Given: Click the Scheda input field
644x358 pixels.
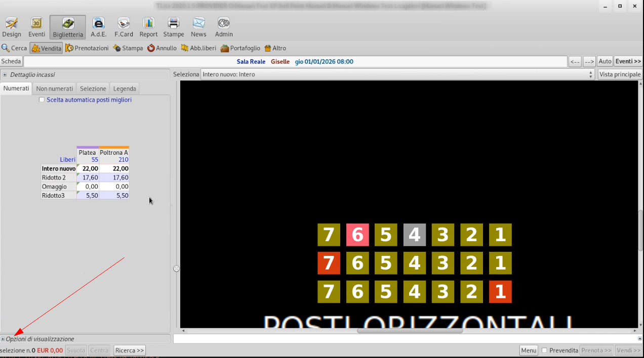Looking at the screenshot, I should (x=295, y=62).
